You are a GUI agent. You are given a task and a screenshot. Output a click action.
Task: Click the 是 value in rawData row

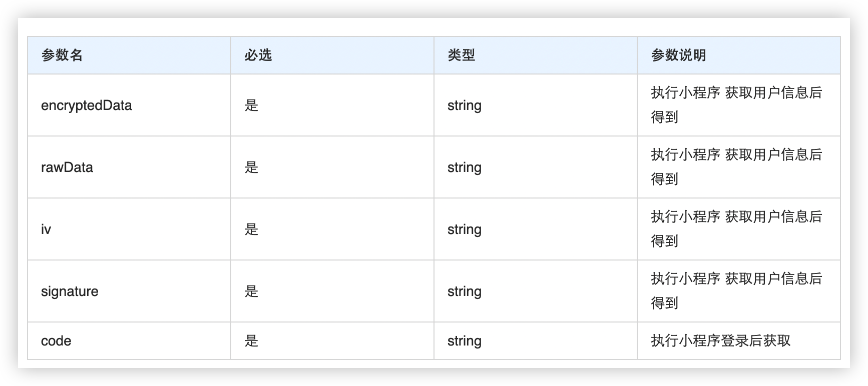(x=251, y=167)
